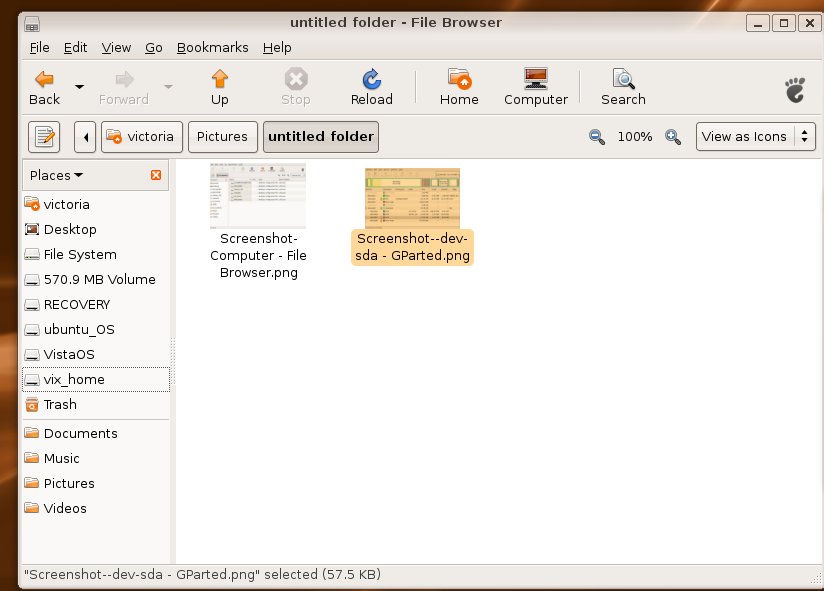Open the Forward history dropdown arrow

pos(168,87)
